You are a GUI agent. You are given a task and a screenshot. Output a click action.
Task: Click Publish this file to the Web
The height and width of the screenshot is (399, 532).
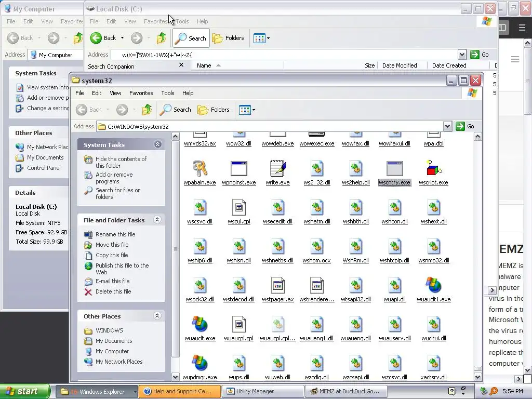coord(122,269)
